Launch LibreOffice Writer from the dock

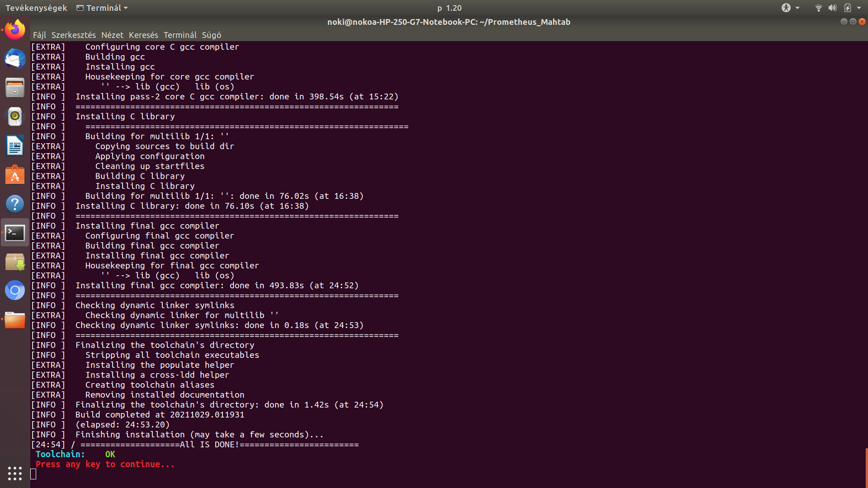pos(15,146)
